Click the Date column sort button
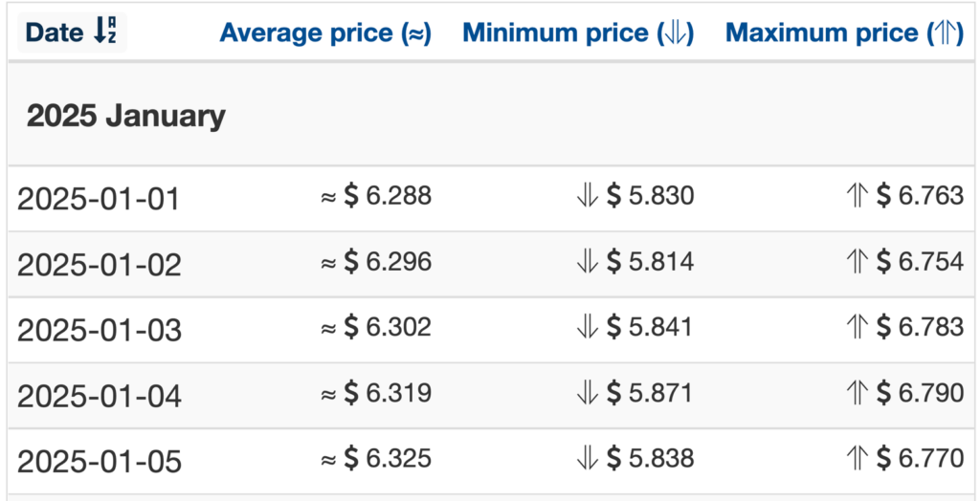The width and height of the screenshot is (980, 501). [72, 32]
